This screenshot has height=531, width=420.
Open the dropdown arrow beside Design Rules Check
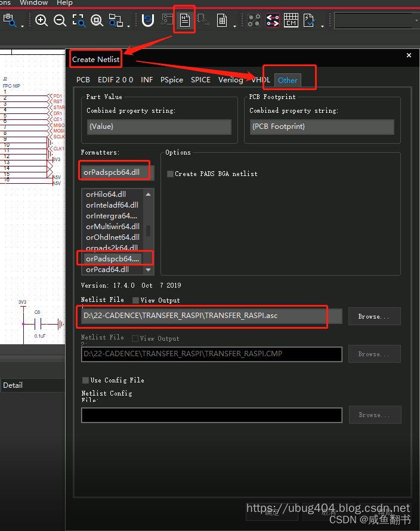pos(322,26)
